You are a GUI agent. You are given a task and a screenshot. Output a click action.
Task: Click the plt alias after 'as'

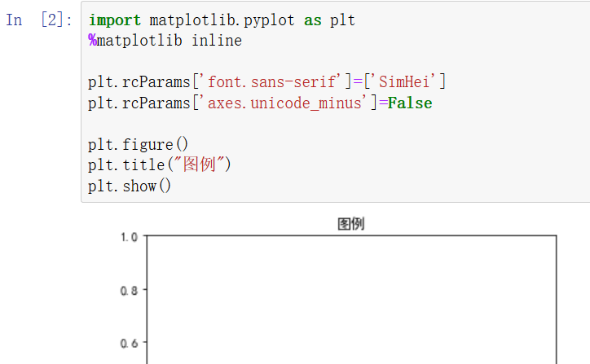tap(342, 20)
